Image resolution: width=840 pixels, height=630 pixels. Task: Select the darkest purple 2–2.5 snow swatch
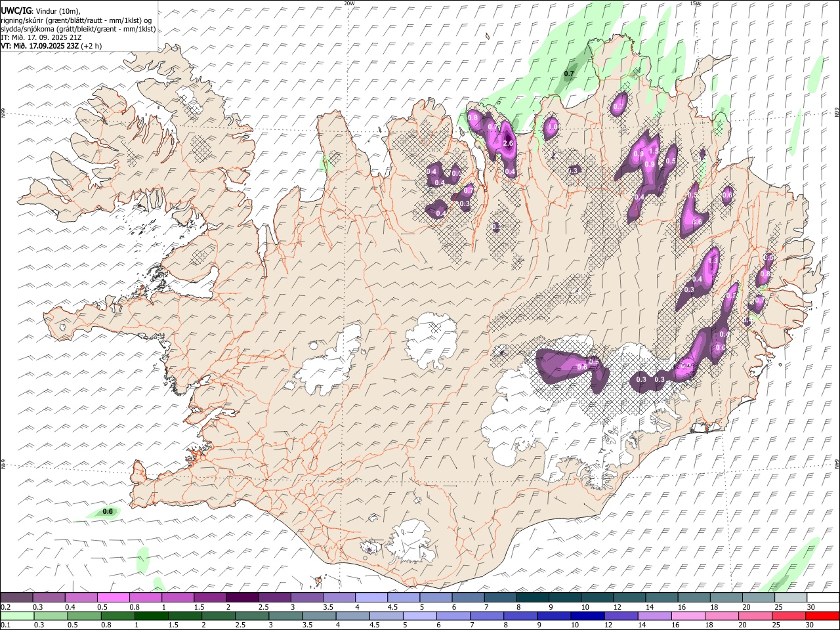pos(242,597)
